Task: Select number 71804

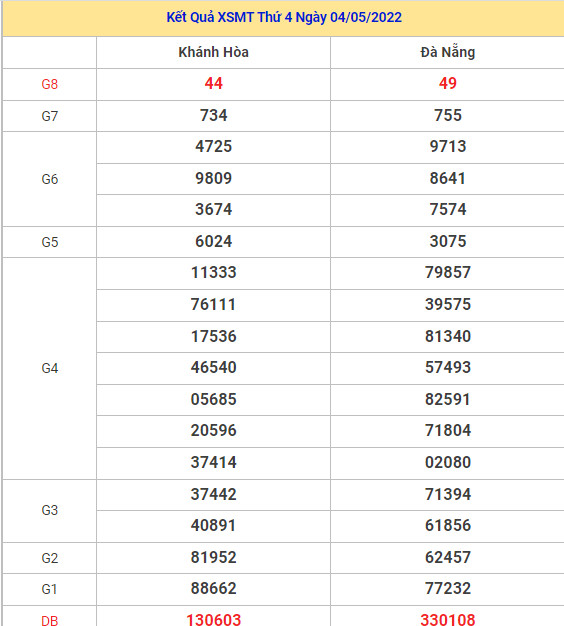Action: point(448,431)
